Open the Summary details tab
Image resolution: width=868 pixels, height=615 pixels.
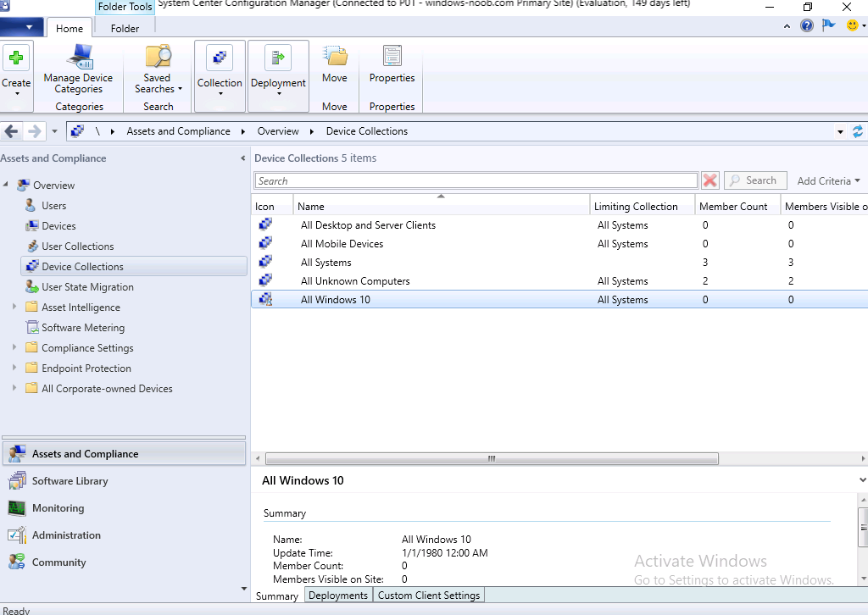pyautogui.click(x=277, y=596)
